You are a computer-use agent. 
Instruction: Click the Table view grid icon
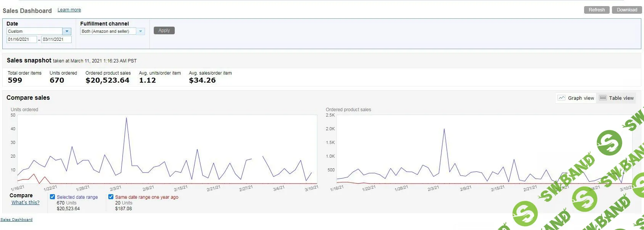tap(603, 98)
